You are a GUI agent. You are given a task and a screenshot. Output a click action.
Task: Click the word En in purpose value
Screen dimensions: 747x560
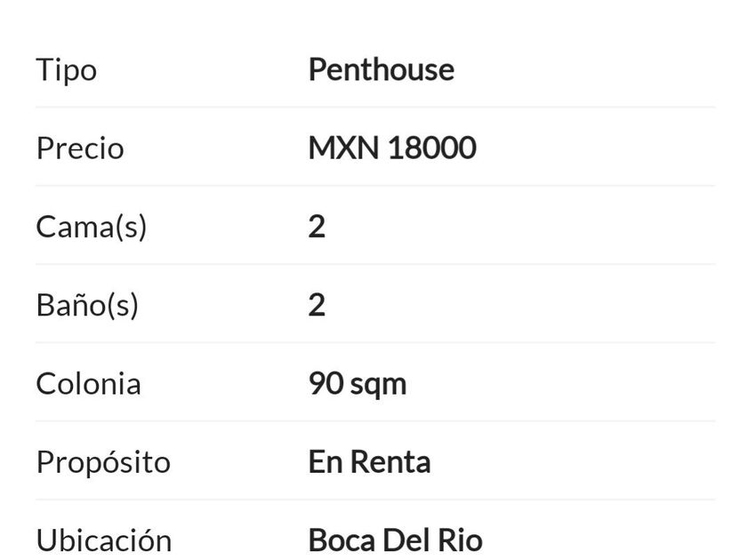pyautogui.click(x=325, y=462)
